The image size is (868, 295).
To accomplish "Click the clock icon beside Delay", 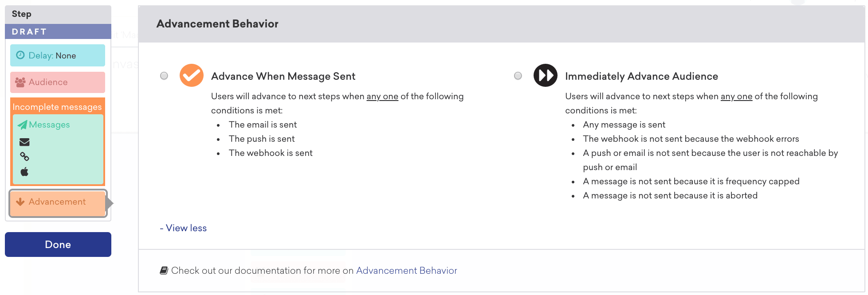I will [x=20, y=55].
